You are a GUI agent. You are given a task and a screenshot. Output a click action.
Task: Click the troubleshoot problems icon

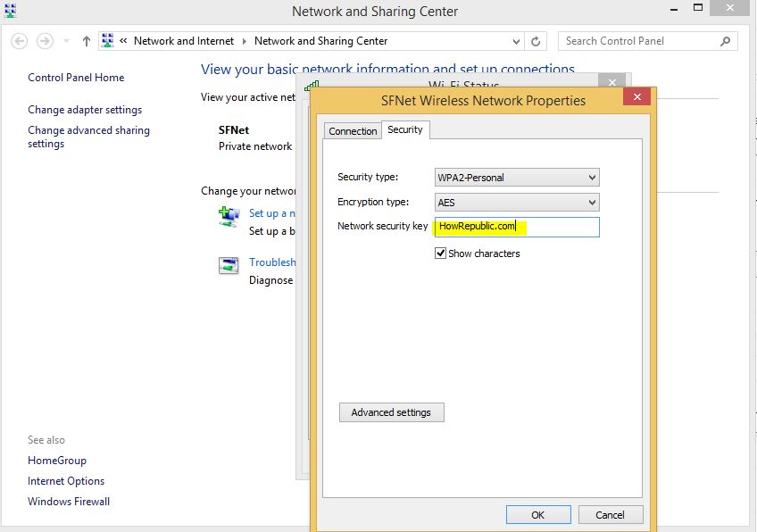[x=229, y=265]
